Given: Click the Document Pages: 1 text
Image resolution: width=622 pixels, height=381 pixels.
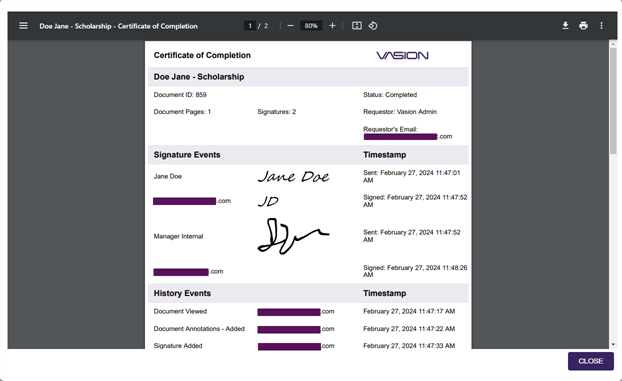Looking at the screenshot, I should (x=182, y=112).
